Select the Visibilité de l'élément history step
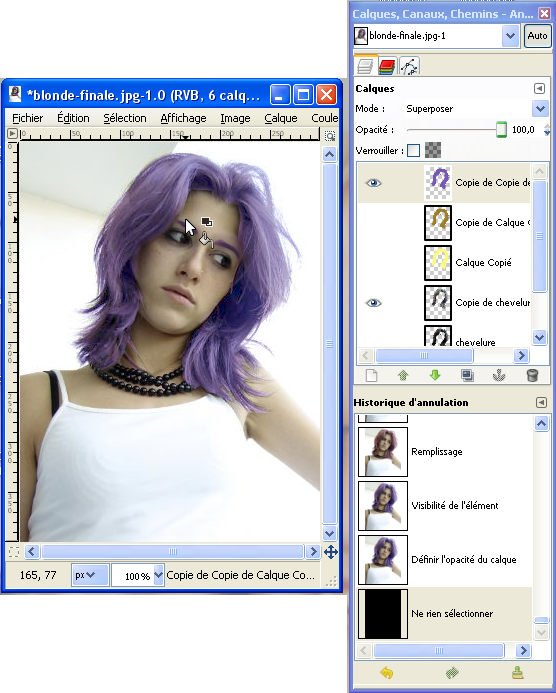The height and width of the screenshot is (693, 556). pos(444,506)
